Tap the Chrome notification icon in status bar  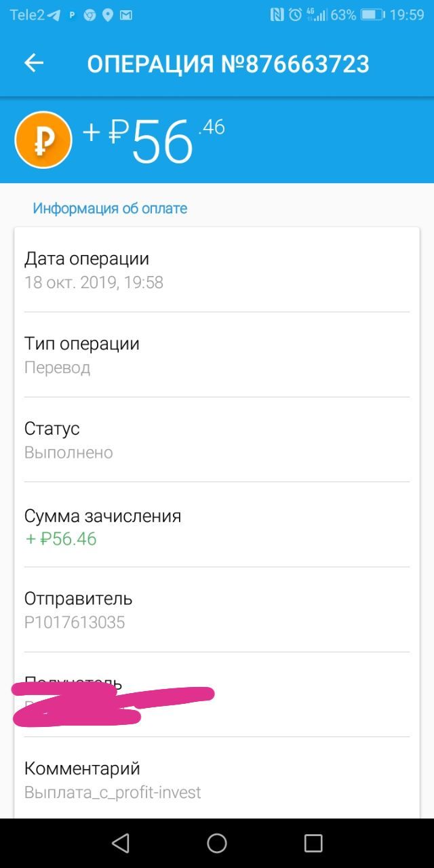(x=90, y=15)
